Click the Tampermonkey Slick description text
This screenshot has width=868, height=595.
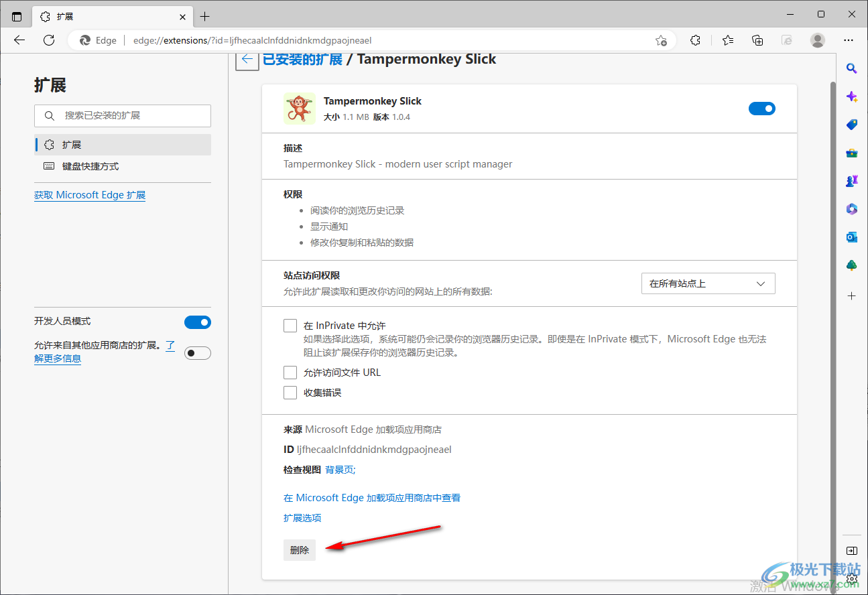click(398, 164)
